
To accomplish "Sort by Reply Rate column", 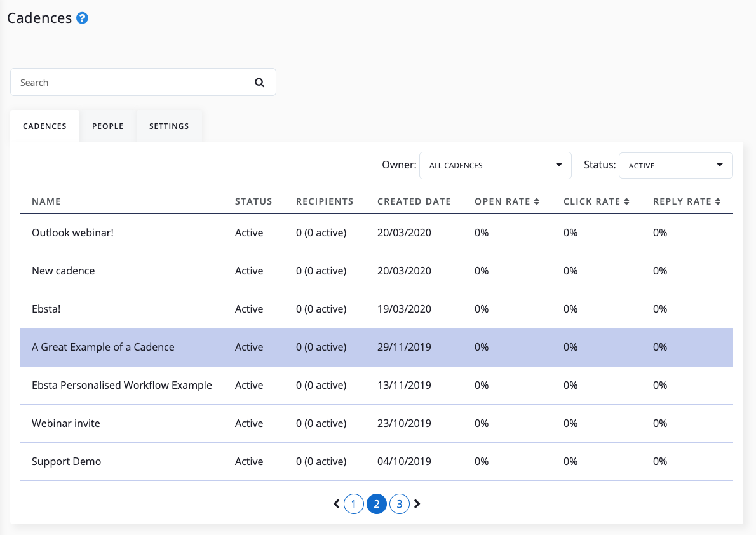I will tap(686, 201).
